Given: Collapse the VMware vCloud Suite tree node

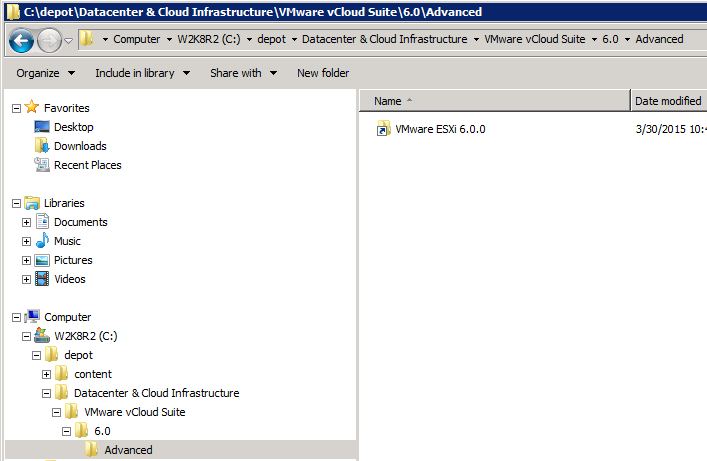Looking at the screenshot, I should pos(56,412).
